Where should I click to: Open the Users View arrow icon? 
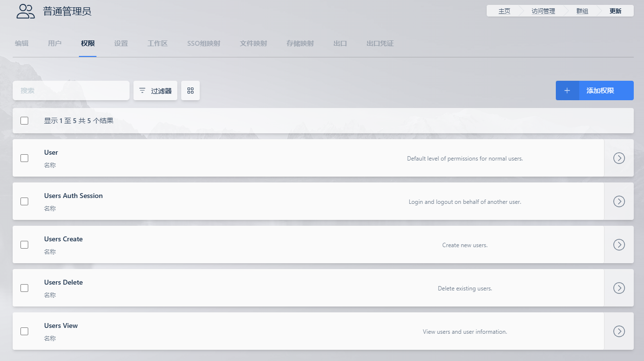pyautogui.click(x=619, y=331)
